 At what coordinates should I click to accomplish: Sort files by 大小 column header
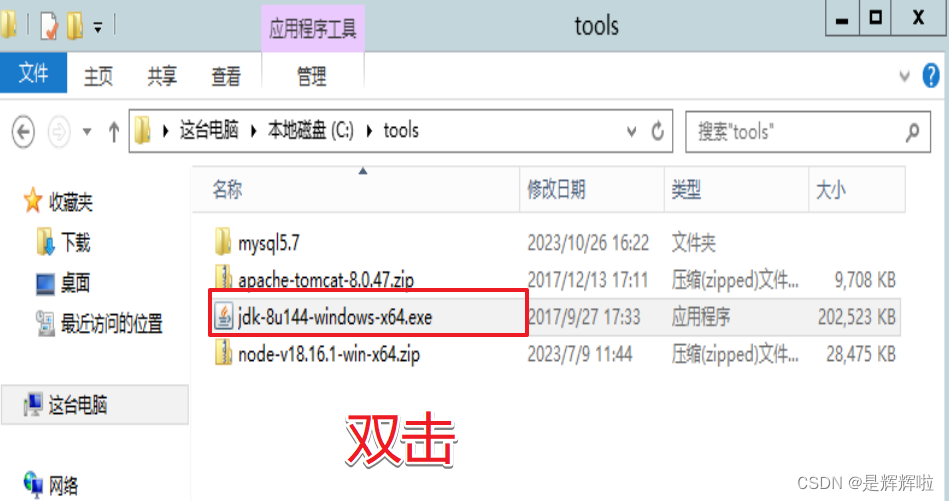(830, 190)
